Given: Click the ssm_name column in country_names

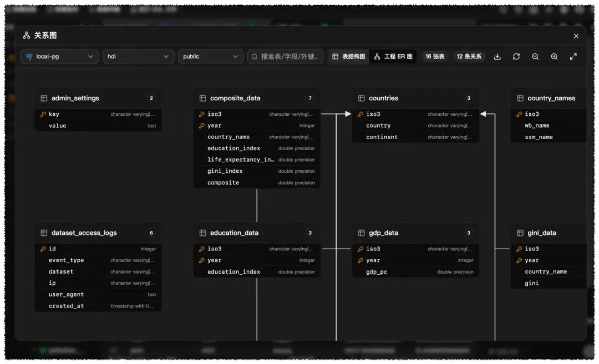Looking at the screenshot, I should [549, 137].
